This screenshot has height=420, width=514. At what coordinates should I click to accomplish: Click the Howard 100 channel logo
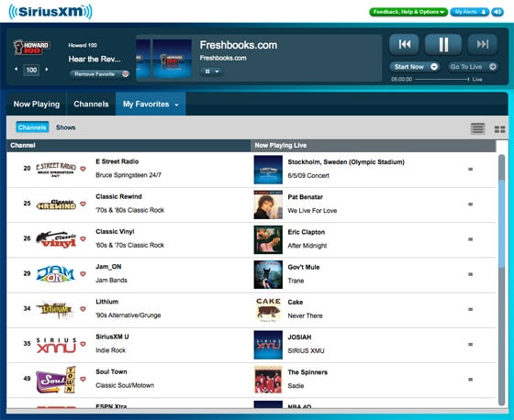coord(32,47)
